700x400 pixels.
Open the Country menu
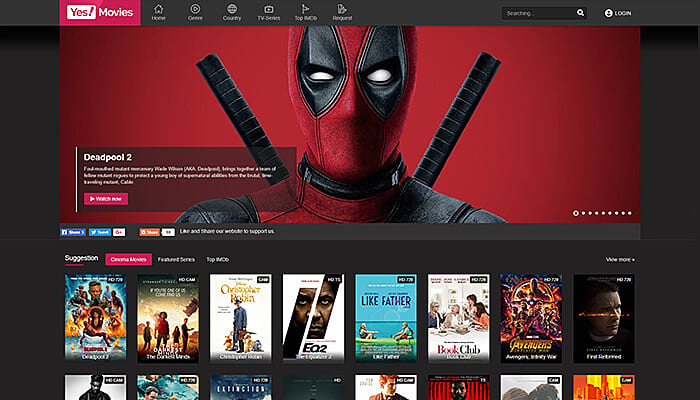232,12
